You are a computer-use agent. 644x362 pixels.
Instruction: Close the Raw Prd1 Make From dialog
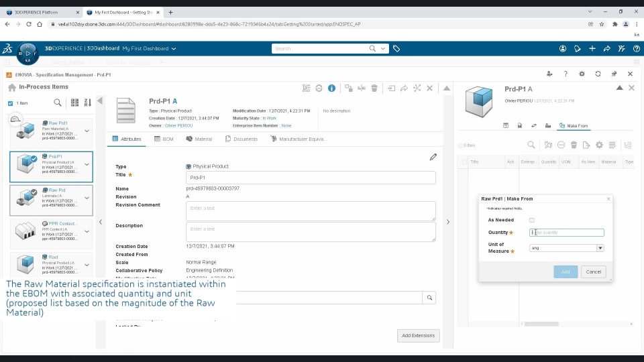click(608, 199)
